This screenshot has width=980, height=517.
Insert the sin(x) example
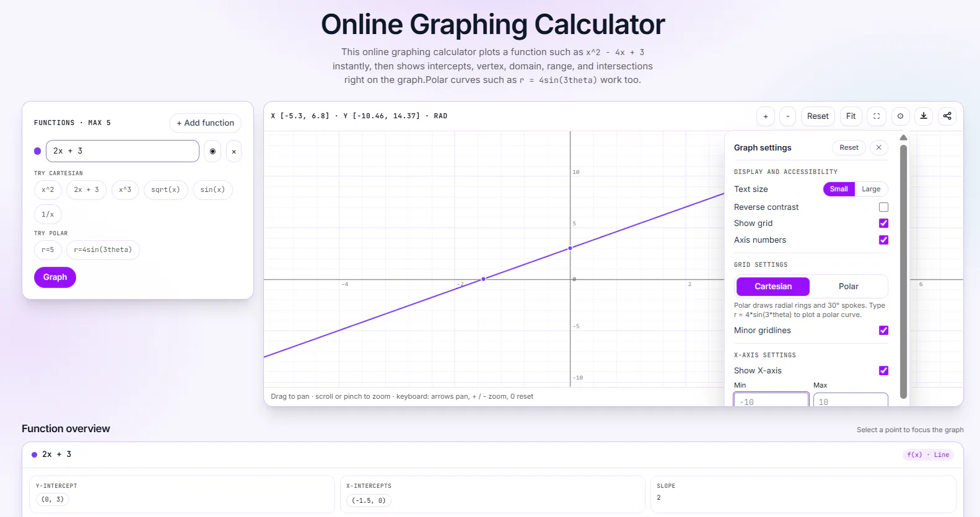click(212, 189)
